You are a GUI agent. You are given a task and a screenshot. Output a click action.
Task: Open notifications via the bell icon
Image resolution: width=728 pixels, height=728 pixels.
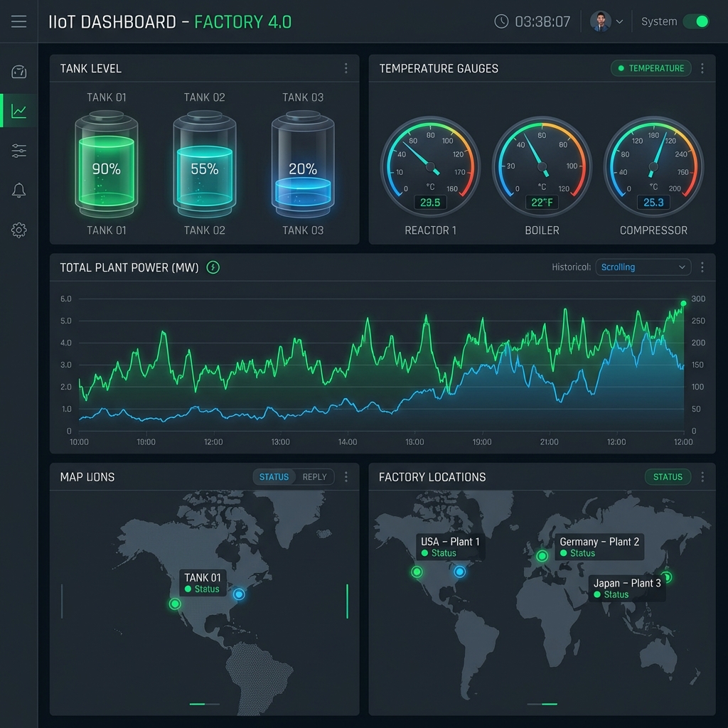18,190
